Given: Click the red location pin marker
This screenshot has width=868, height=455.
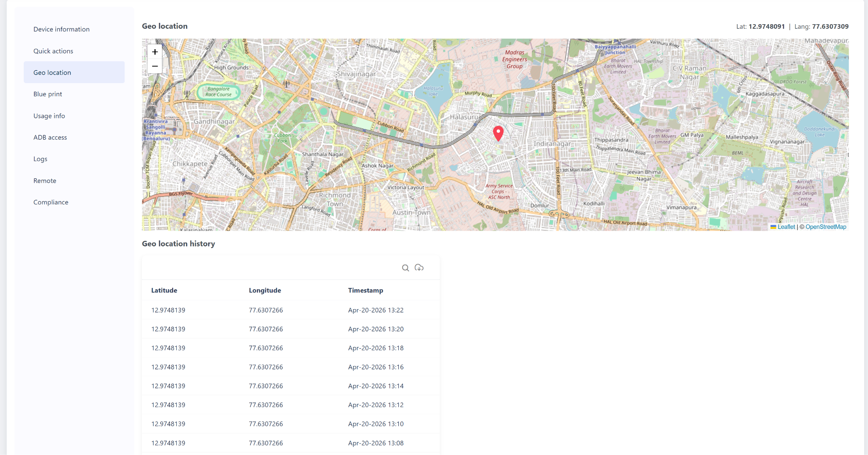Looking at the screenshot, I should tap(498, 134).
